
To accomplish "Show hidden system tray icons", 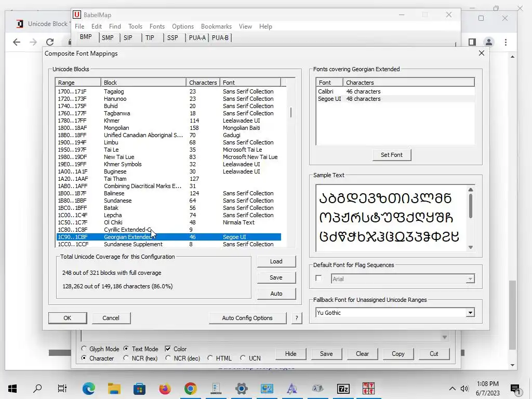I will pos(452,389).
